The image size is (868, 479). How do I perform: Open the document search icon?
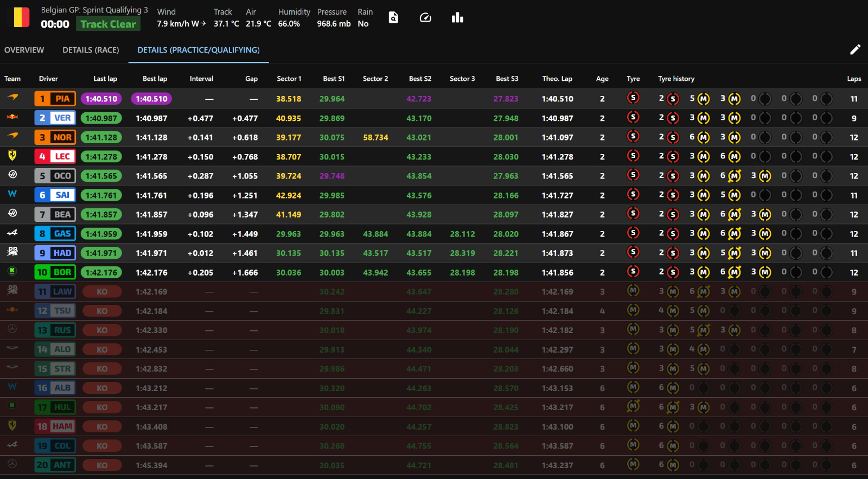tap(393, 18)
